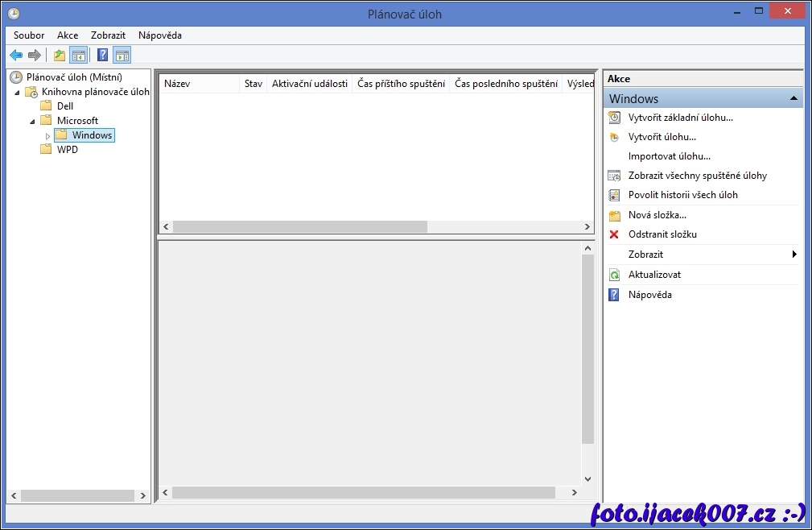Toggle the console tree pane icon
Viewport: 812px width, 530px height.
(x=78, y=55)
